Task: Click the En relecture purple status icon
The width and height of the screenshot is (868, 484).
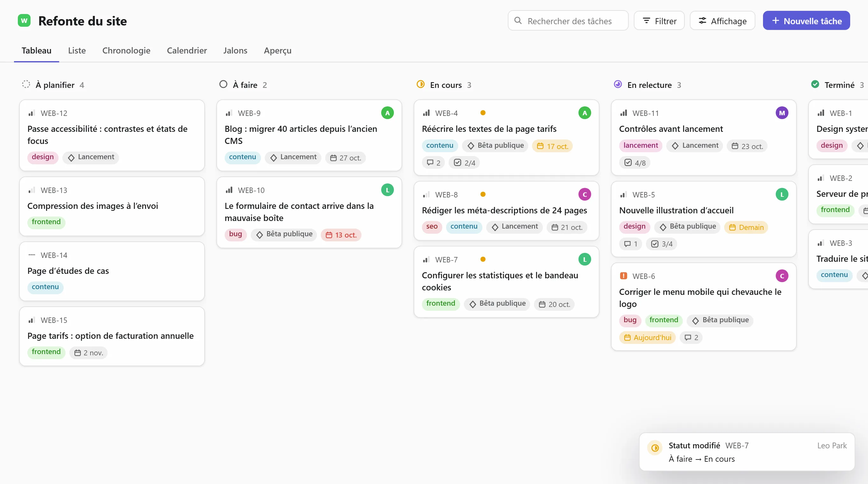Action: [618, 84]
